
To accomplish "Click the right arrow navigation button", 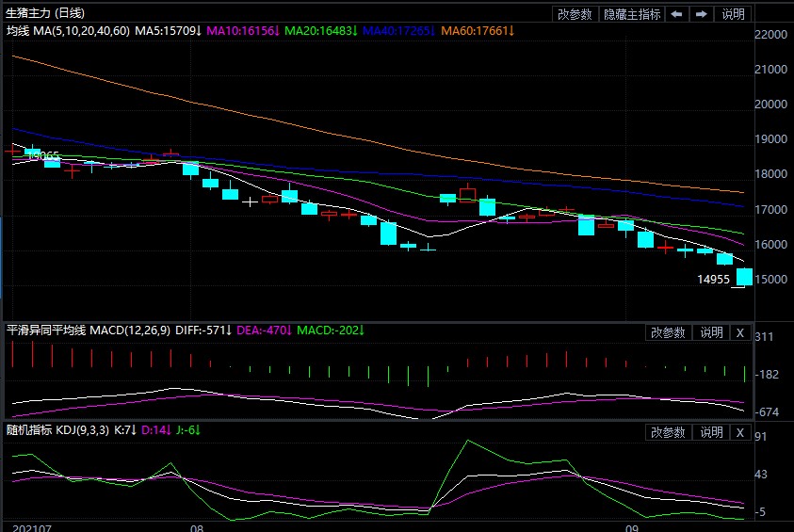I will [701, 14].
